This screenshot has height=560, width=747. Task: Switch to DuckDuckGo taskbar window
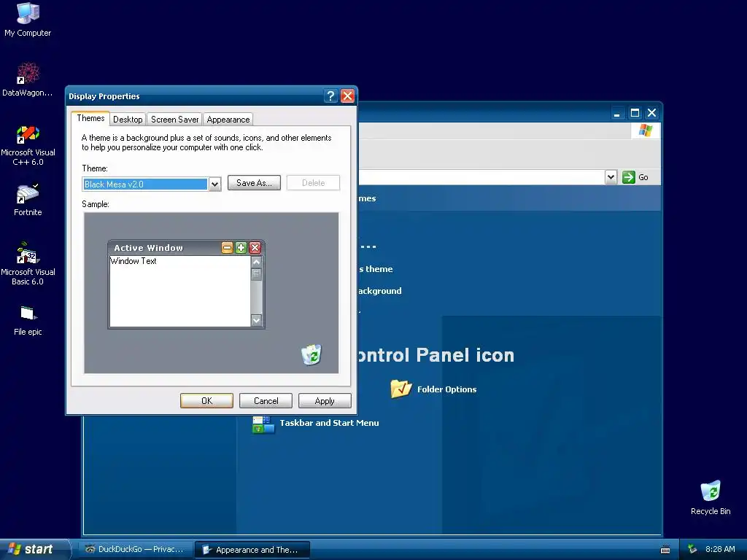pyautogui.click(x=135, y=550)
